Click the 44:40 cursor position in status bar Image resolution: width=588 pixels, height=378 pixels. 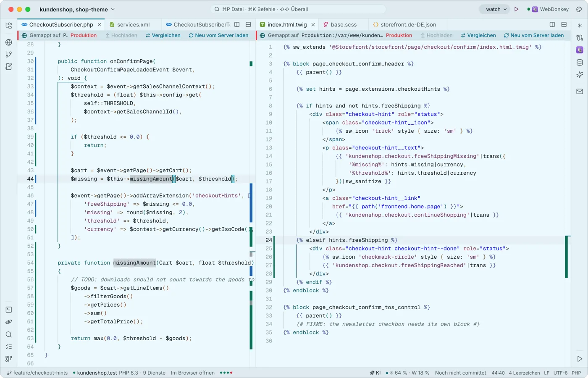tap(498, 373)
